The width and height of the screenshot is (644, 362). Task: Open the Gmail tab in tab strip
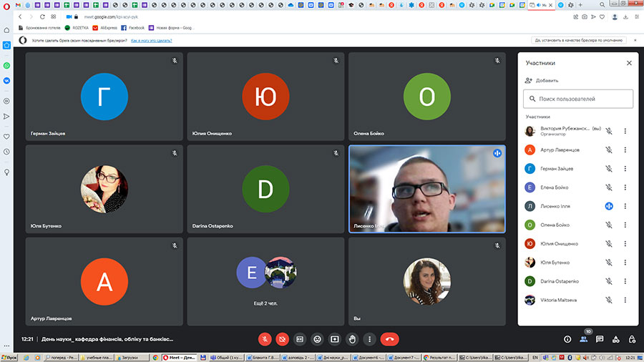tap(18, 5)
